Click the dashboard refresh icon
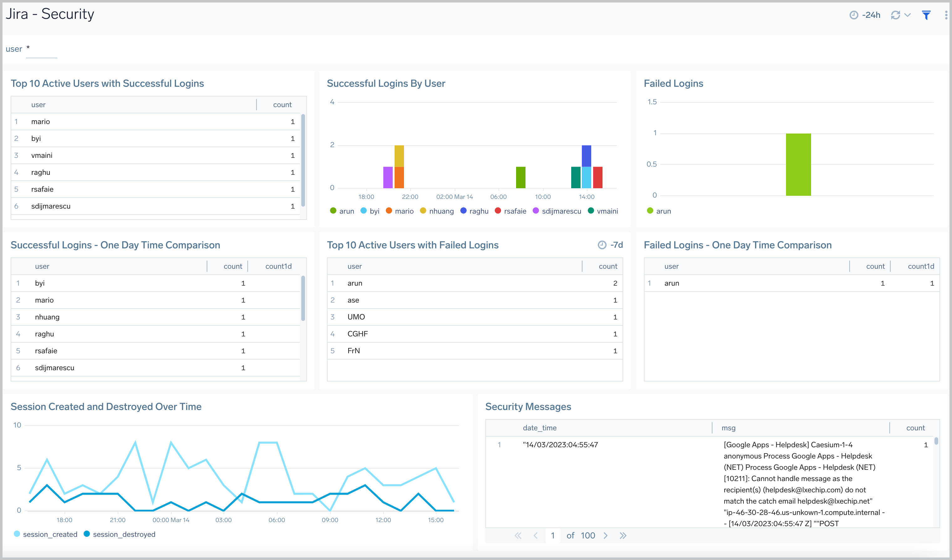Image resolution: width=952 pixels, height=560 pixels. (x=895, y=15)
